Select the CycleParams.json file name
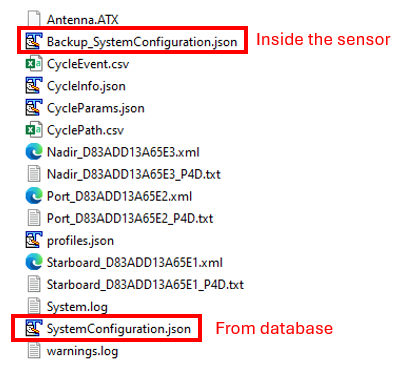 coord(96,108)
